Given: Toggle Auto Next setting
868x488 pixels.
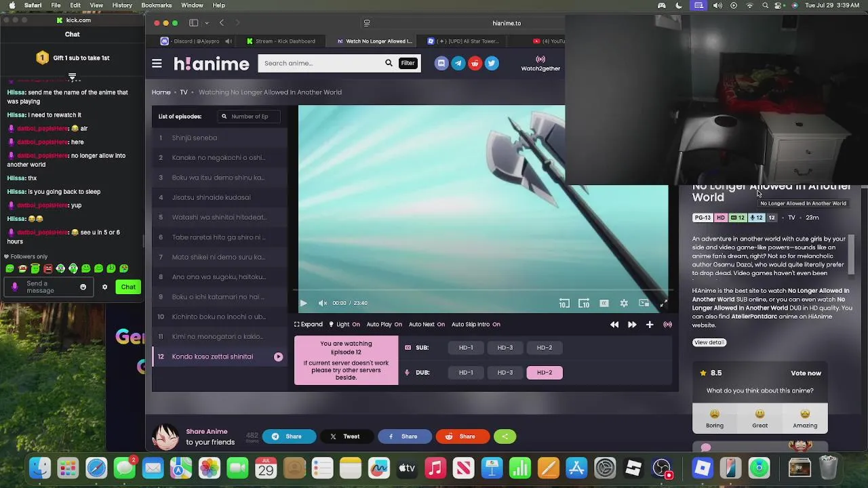Looking at the screenshot, I should pos(427,324).
